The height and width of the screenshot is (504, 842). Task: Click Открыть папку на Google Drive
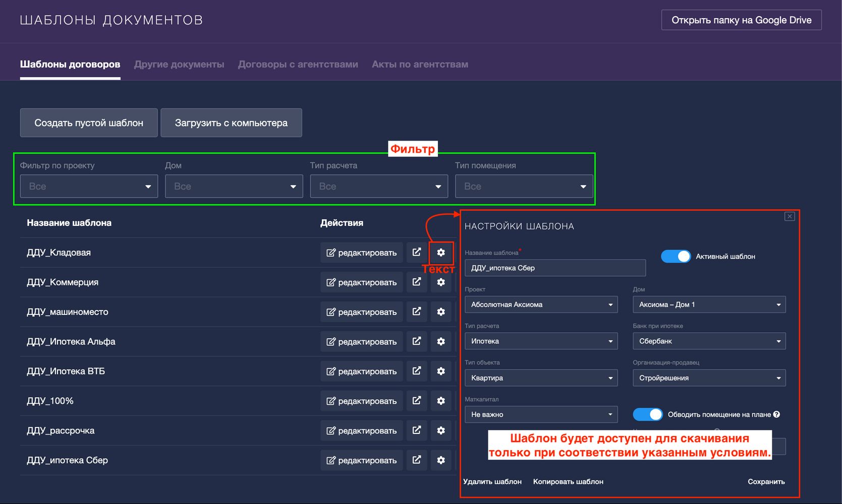pos(741,20)
